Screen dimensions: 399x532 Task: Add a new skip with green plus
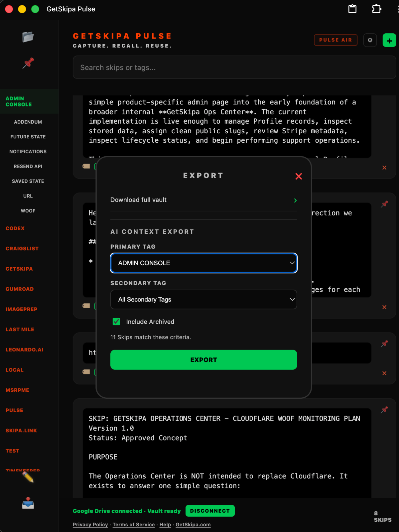[389, 40]
